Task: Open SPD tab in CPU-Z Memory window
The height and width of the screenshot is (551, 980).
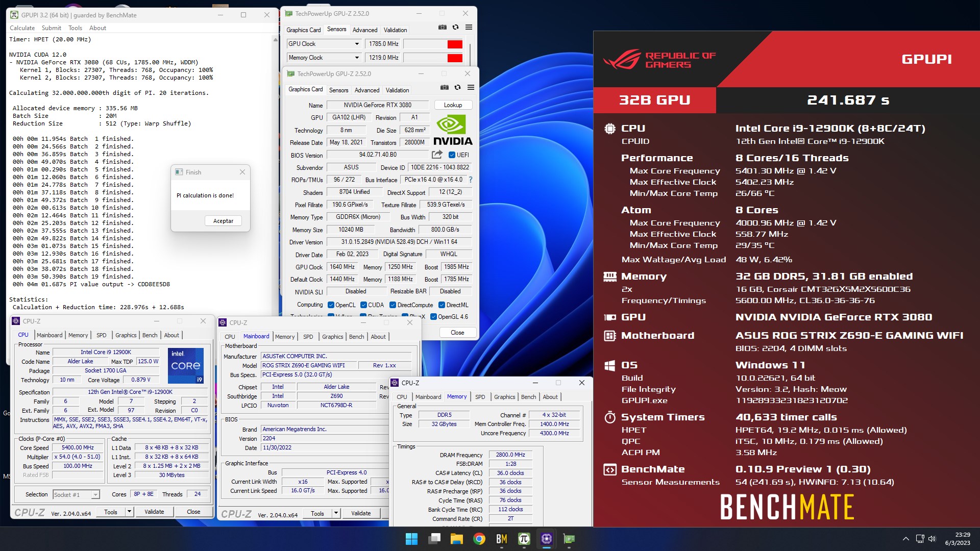Action: (480, 397)
